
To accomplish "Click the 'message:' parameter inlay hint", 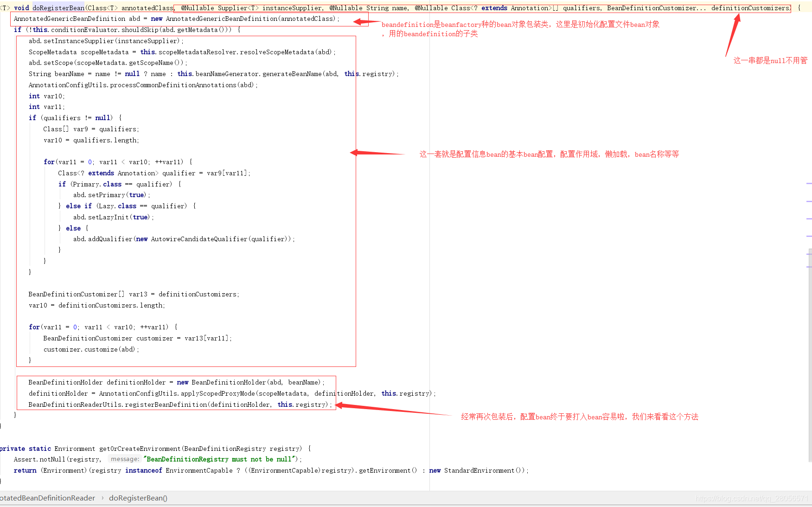I will (x=125, y=459).
